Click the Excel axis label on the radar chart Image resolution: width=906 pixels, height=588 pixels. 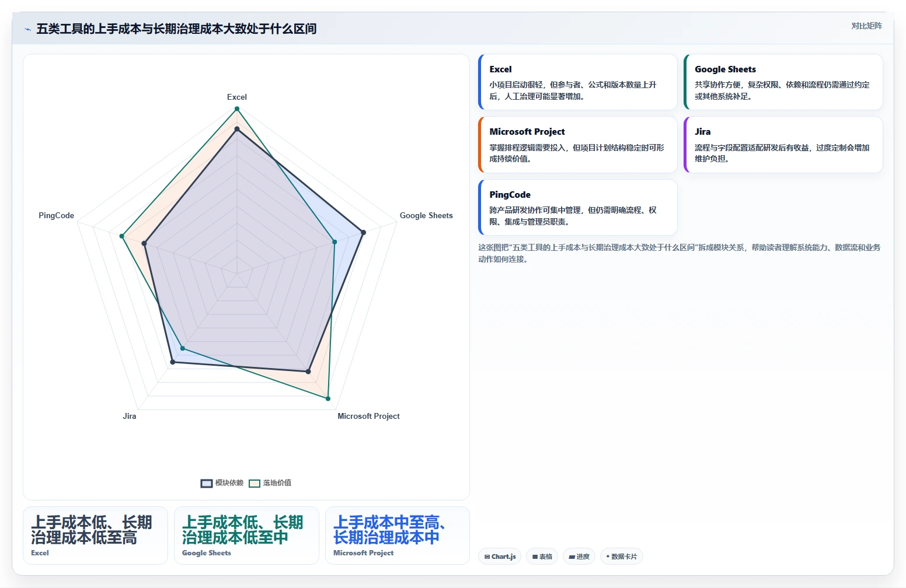(x=237, y=97)
